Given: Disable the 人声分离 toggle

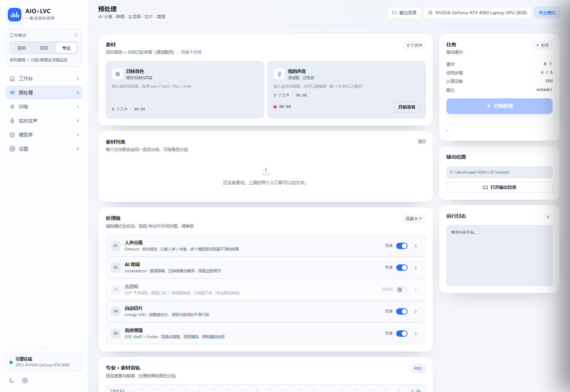Looking at the screenshot, I should 402,246.
